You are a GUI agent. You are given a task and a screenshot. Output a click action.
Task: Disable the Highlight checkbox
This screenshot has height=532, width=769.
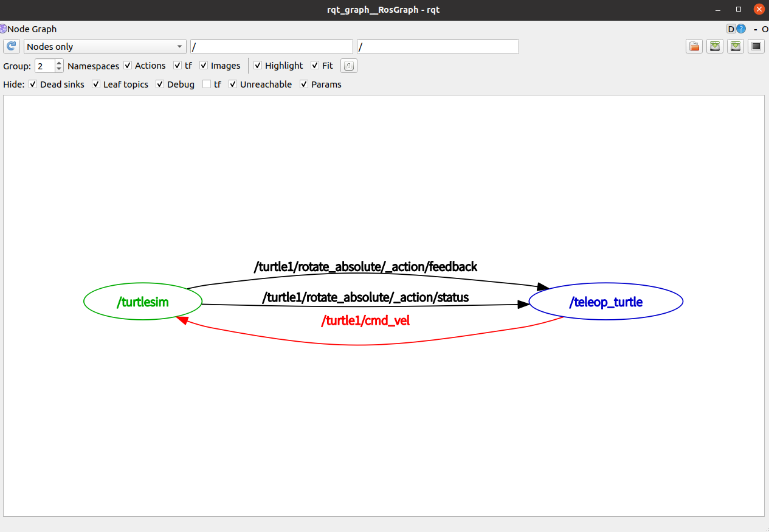pyautogui.click(x=258, y=65)
